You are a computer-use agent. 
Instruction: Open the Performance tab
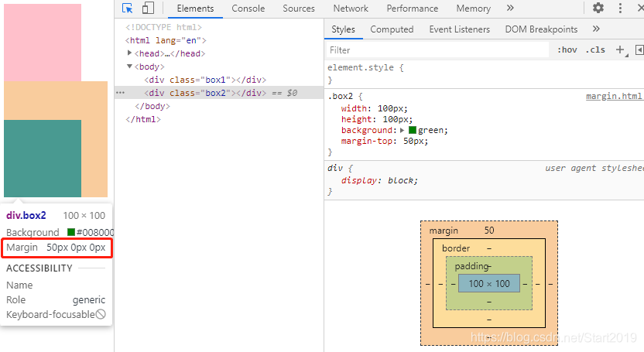tap(413, 9)
